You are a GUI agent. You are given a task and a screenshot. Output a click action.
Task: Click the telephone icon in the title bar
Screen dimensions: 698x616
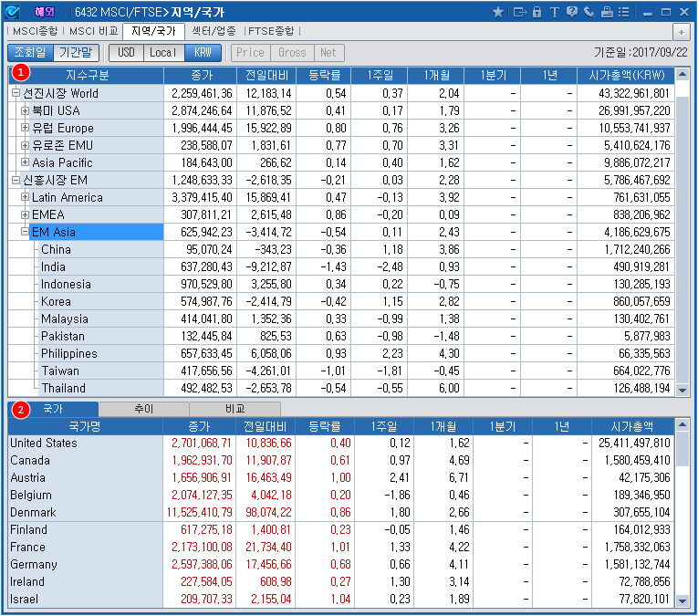coord(589,12)
